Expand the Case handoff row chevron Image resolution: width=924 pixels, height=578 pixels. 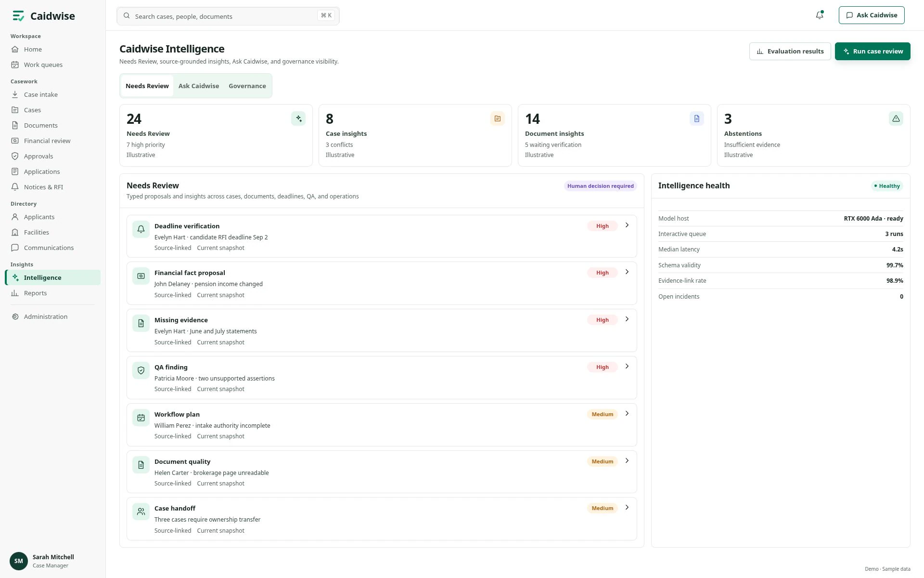point(627,507)
